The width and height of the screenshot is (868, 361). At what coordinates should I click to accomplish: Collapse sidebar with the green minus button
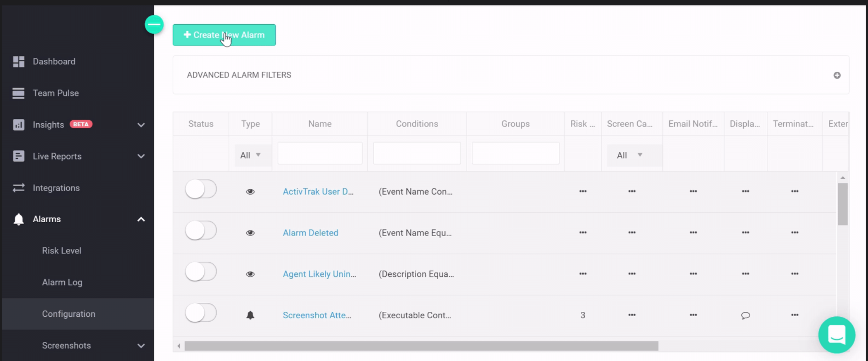point(154,25)
